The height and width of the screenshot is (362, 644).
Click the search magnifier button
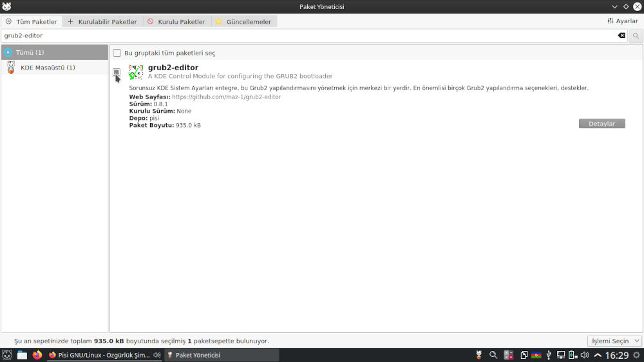(636, 35)
